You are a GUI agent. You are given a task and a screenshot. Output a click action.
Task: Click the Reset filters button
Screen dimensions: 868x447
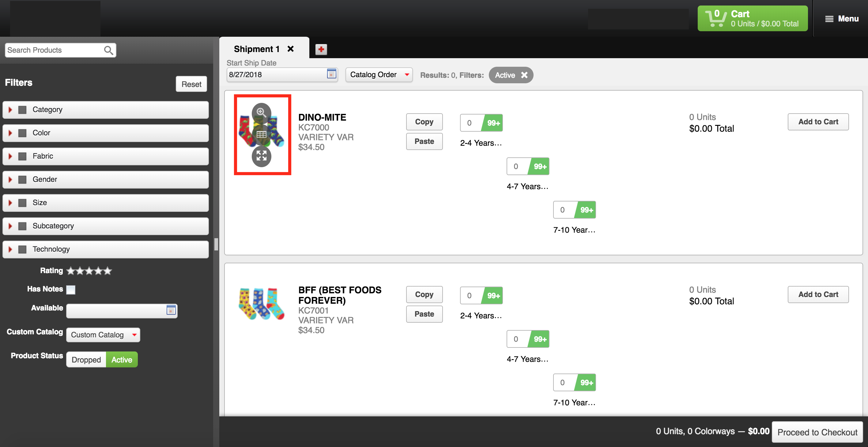pos(191,84)
